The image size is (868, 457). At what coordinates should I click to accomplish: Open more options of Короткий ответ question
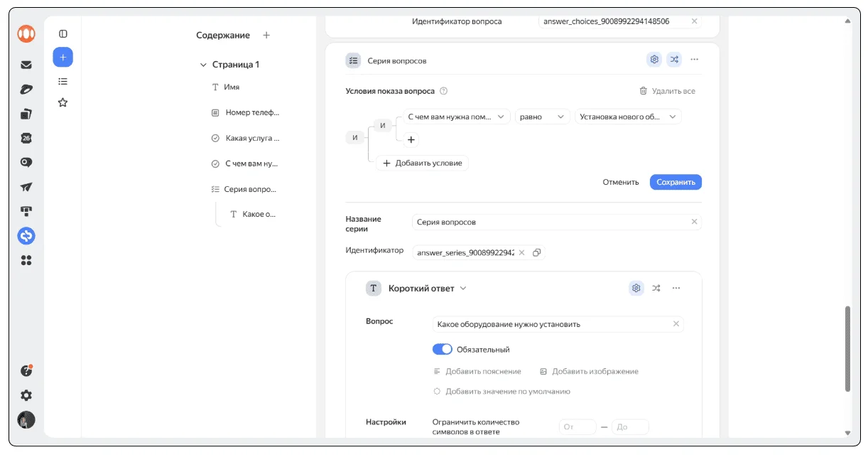click(x=676, y=288)
